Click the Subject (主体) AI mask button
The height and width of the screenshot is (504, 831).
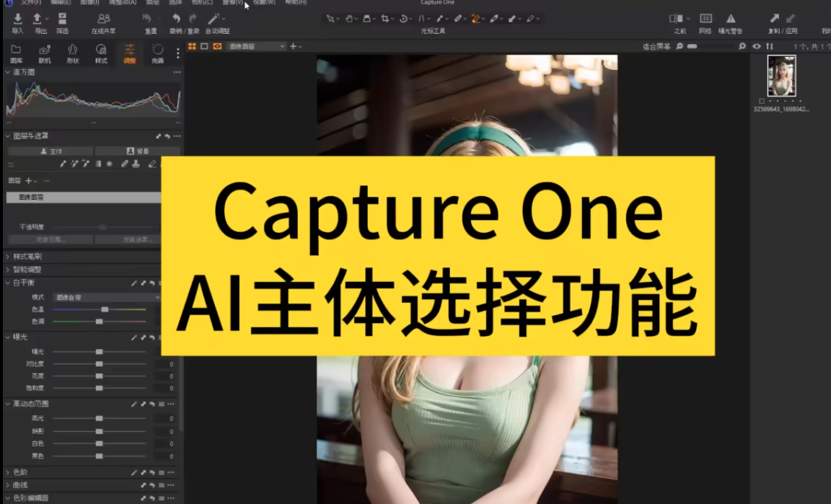point(50,151)
